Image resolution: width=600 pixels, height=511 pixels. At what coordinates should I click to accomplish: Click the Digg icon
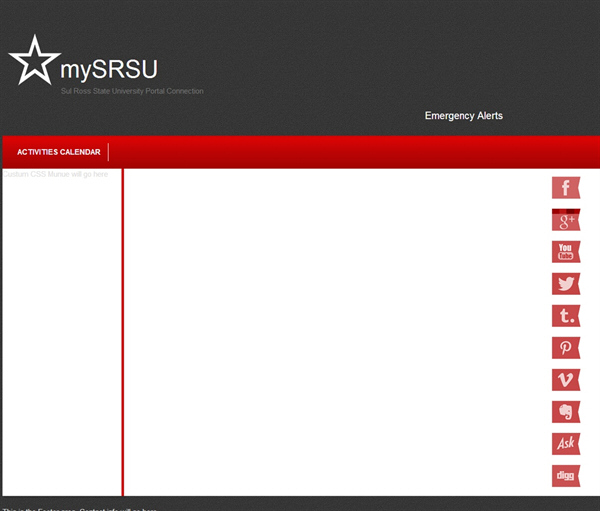tap(566, 476)
